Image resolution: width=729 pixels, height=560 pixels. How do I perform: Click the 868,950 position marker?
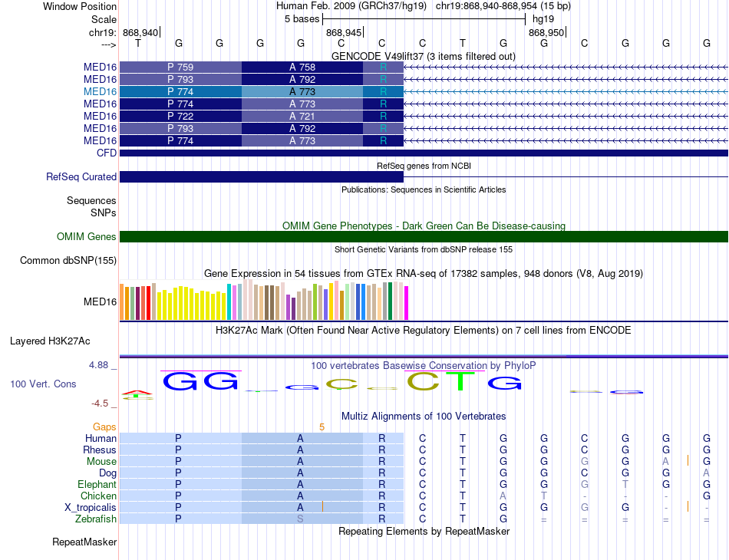coord(546,32)
